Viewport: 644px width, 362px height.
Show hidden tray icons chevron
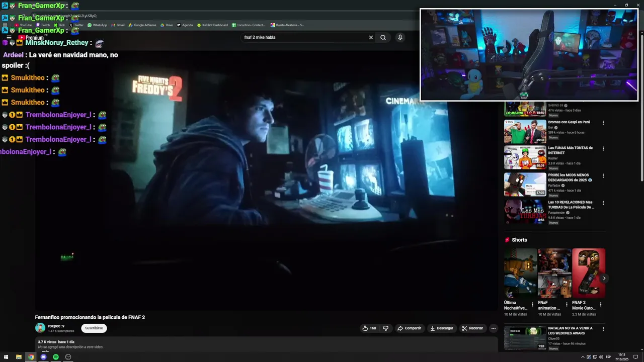[583, 357]
